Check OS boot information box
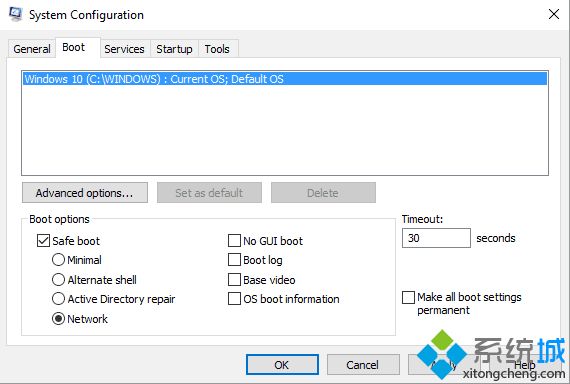 [234, 299]
